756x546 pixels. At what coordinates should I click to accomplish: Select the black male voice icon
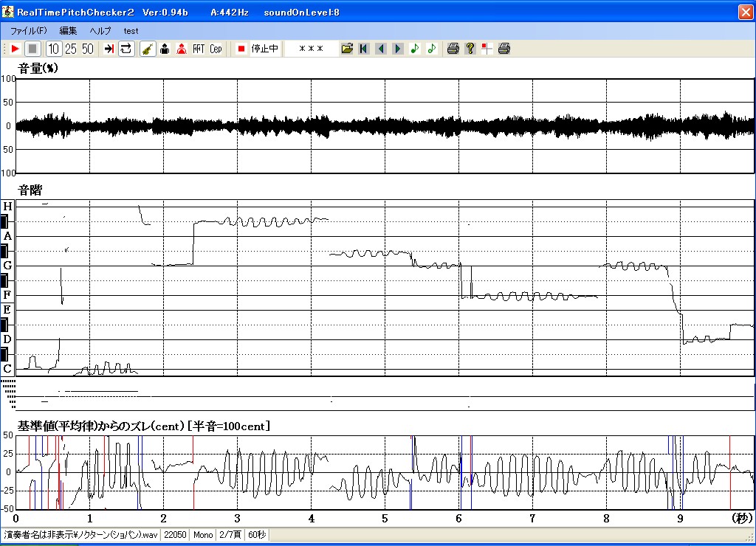point(165,49)
